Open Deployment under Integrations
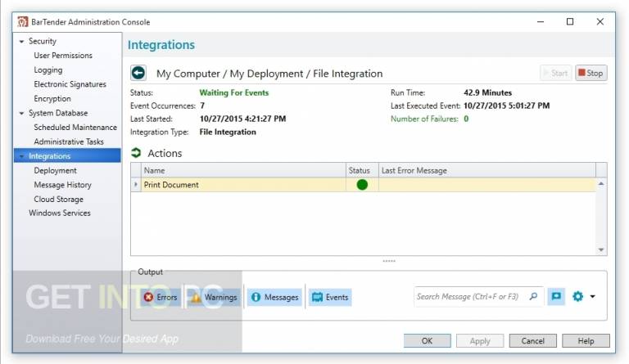629x364 pixels. (55, 171)
